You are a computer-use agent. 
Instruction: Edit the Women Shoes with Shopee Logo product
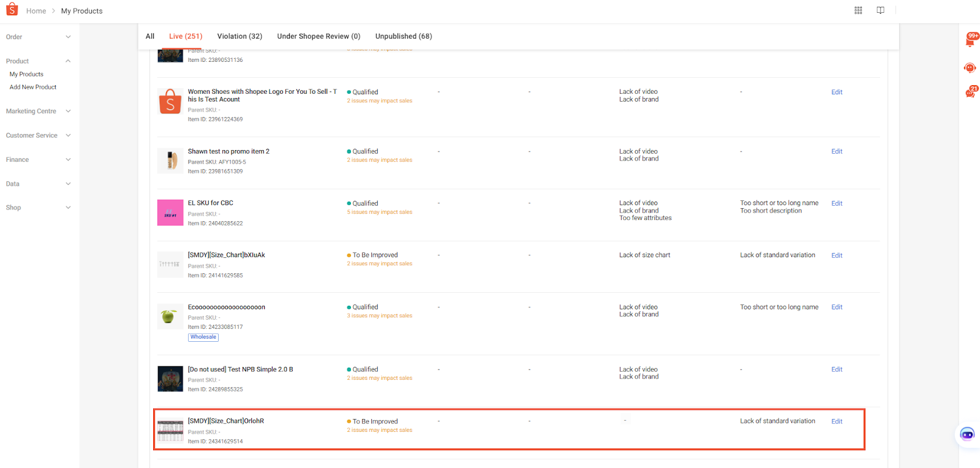[x=837, y=92]
